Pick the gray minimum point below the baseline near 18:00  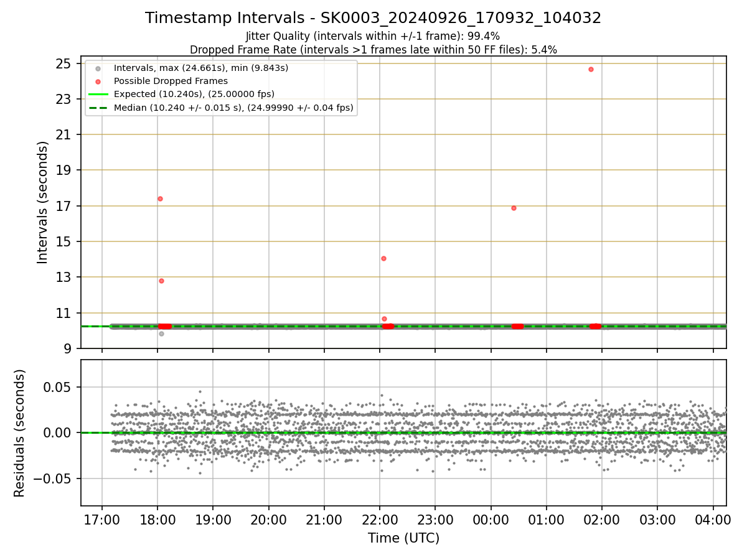(x=161, y=334)
